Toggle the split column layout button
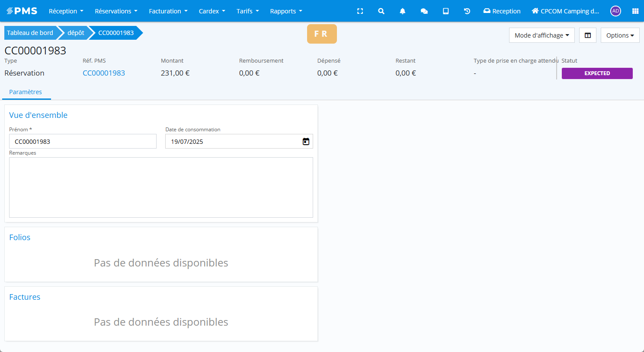The width and height of the screenshot is (644, 352). 588,35
